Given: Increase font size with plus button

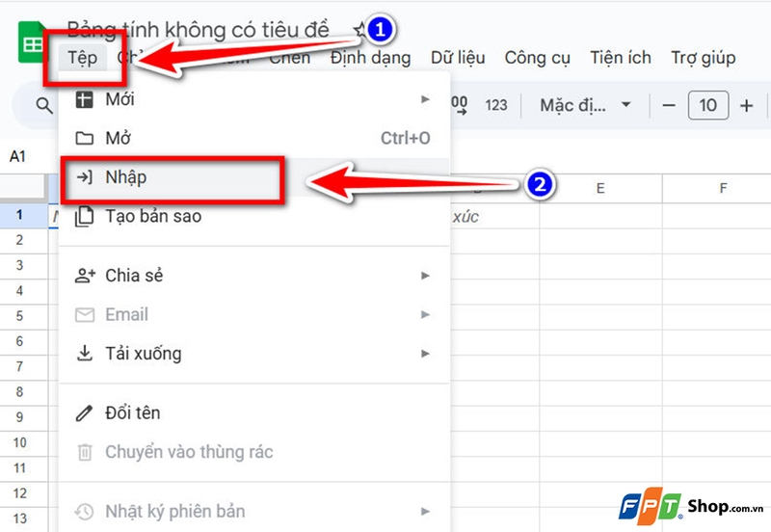Looking at the screenshot, I should click(746, 105).
